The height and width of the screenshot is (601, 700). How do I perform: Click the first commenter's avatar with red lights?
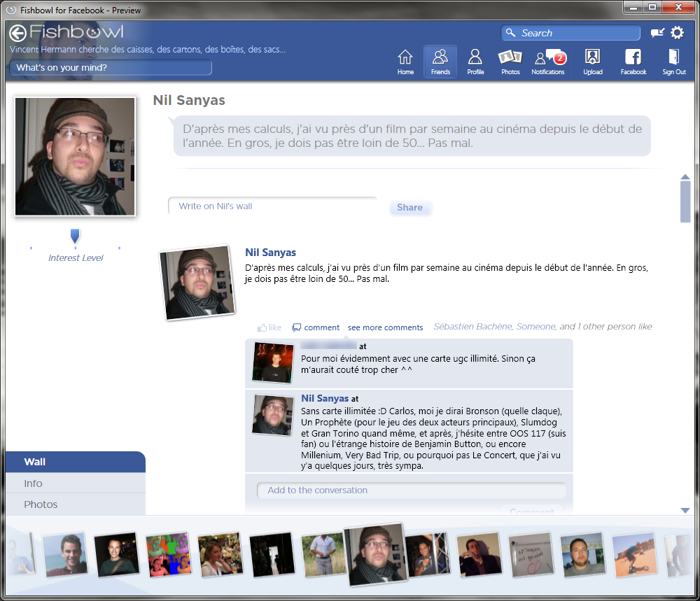tap(273, 362)
